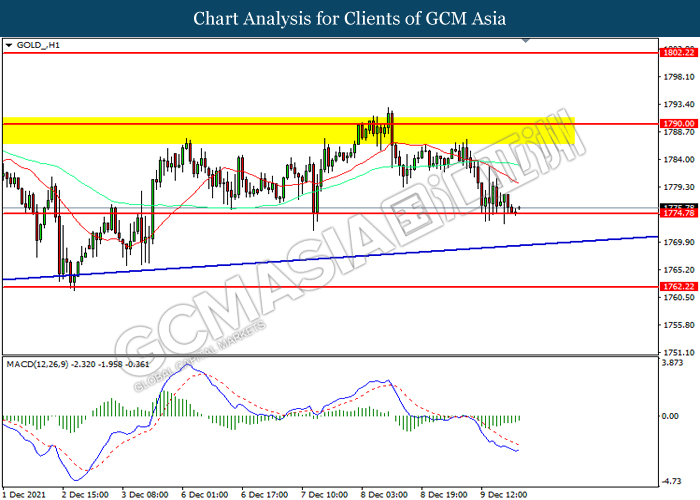Click the 1765.20 price axis value

click(679, 270)
